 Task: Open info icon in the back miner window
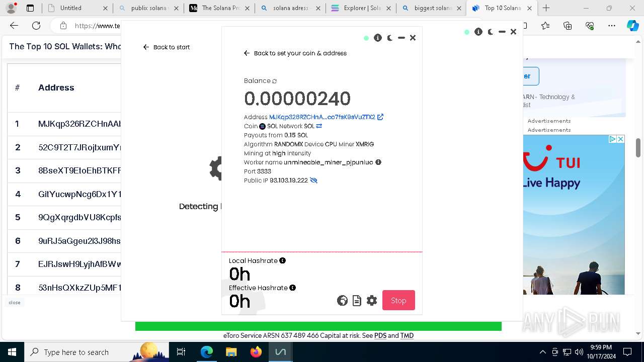(x=478, y=32)
